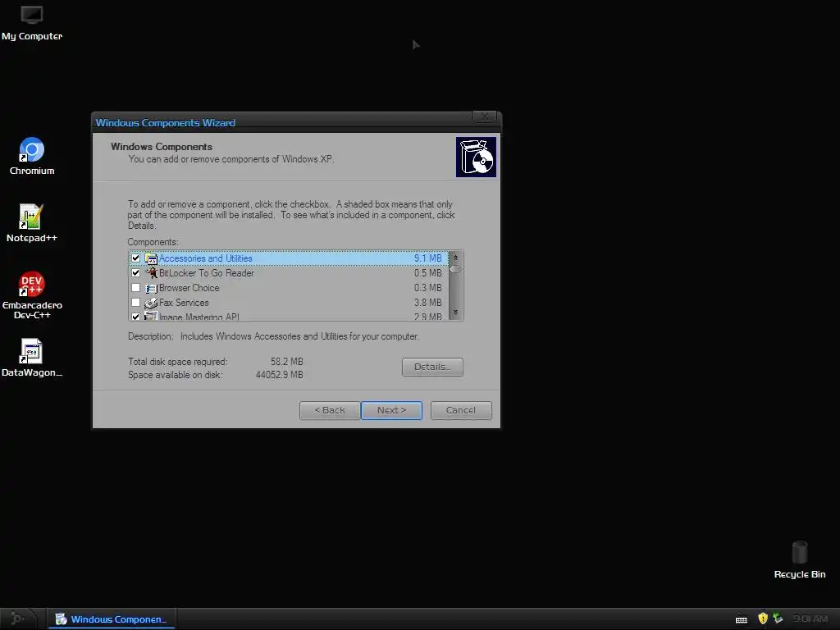This screenshot has height=630, width=840.
Task: Click components list scroll down arrow
Action: coord(455,313)
